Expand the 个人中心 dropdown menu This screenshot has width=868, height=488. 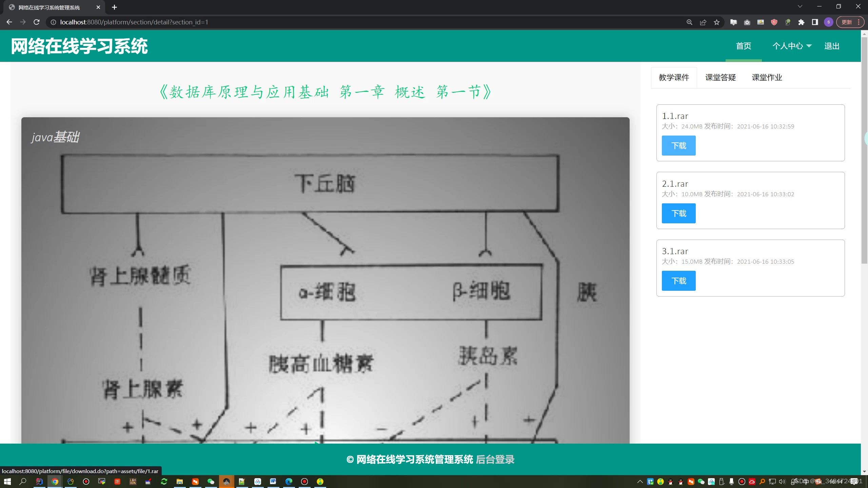[792, 46]
